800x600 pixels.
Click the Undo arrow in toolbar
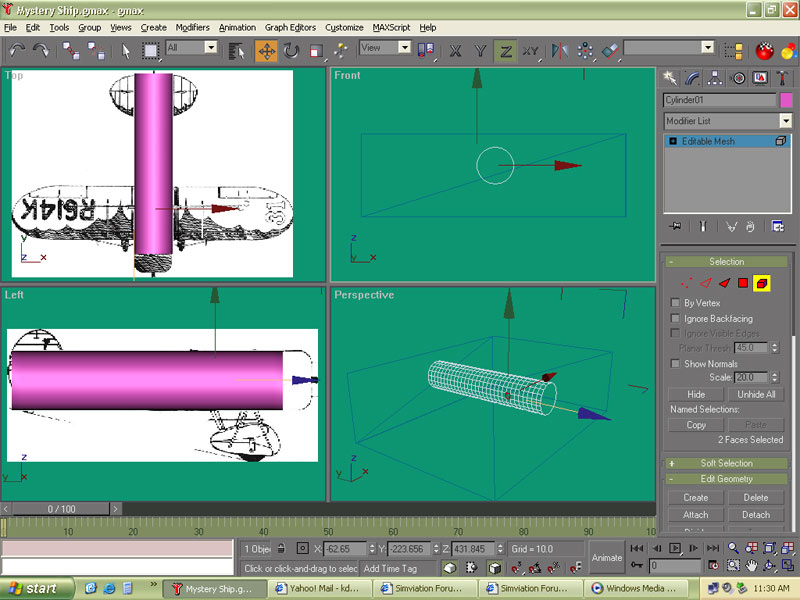click(17, 49)
